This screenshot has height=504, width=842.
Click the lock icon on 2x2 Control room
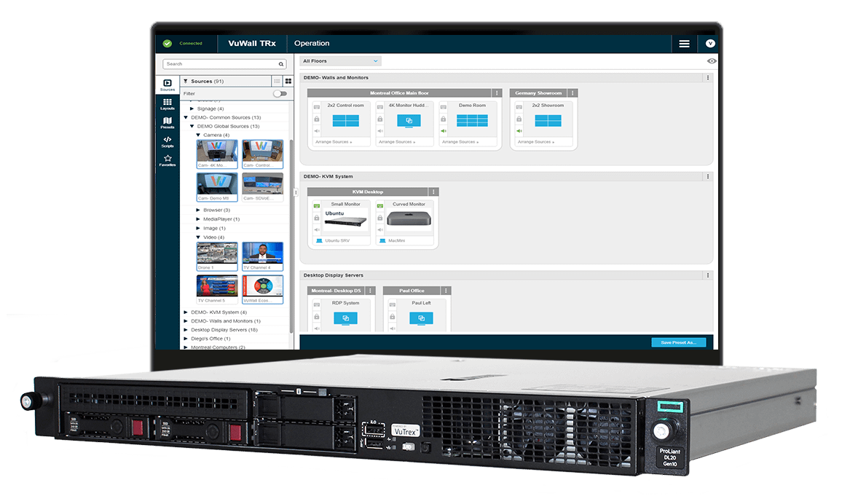[x=317, y=119]
